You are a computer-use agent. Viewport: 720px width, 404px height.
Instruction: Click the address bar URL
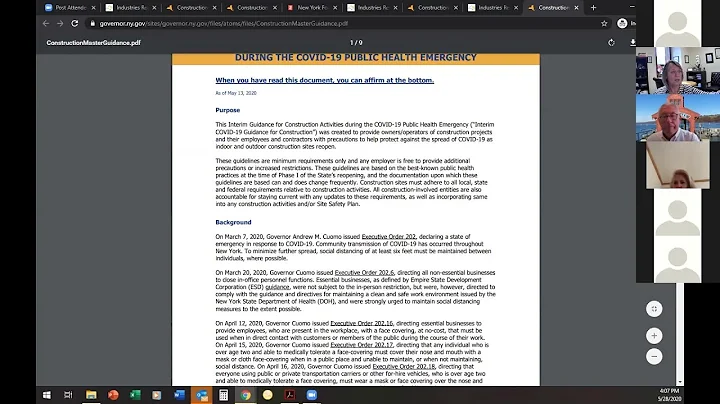point(224,23)
